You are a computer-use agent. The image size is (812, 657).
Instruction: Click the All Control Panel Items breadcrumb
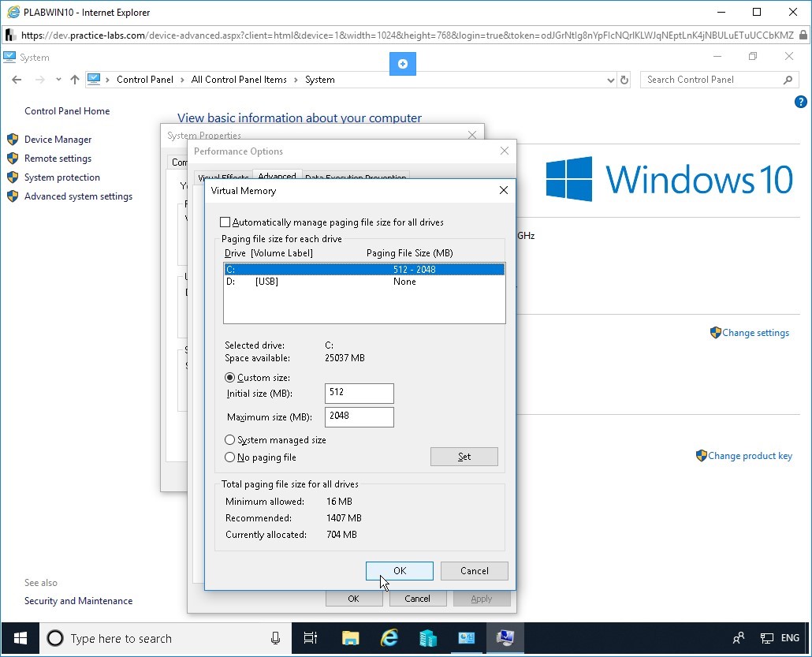point(239,80)
